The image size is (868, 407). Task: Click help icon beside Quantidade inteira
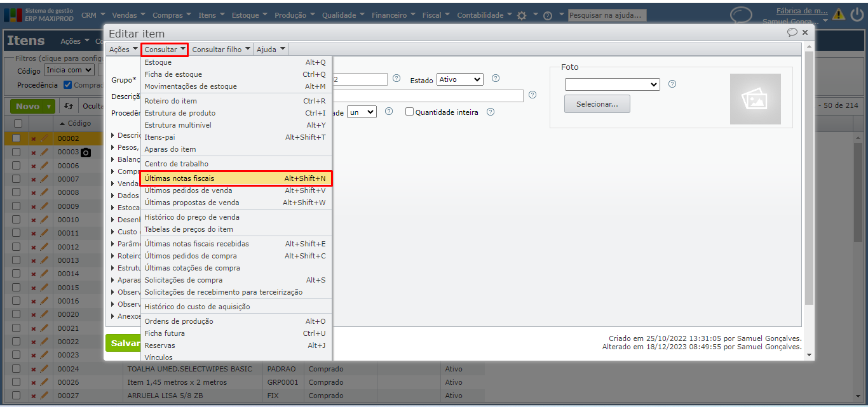coord(491,112)
